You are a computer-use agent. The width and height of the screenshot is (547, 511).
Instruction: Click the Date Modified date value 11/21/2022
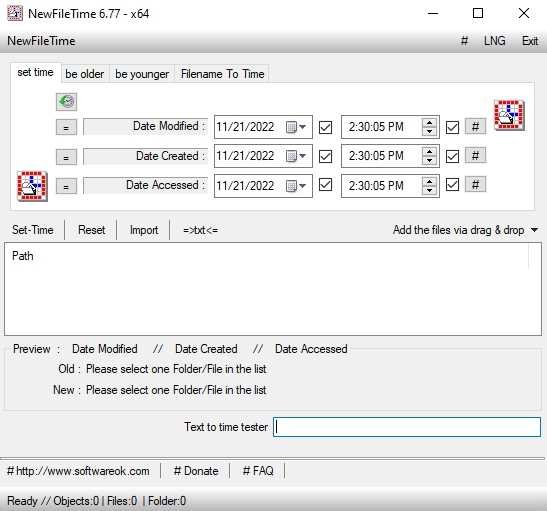point(245,127)
